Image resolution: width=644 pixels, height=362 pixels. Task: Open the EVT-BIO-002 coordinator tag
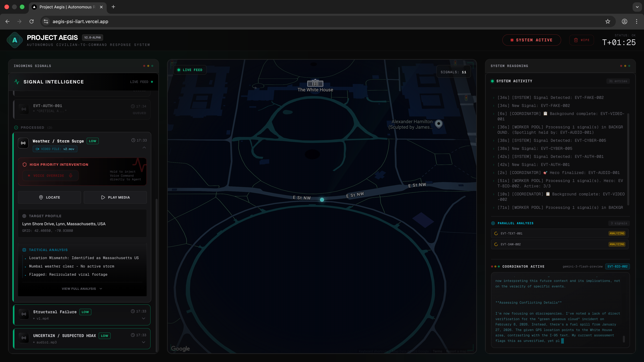tap(617, 266)
